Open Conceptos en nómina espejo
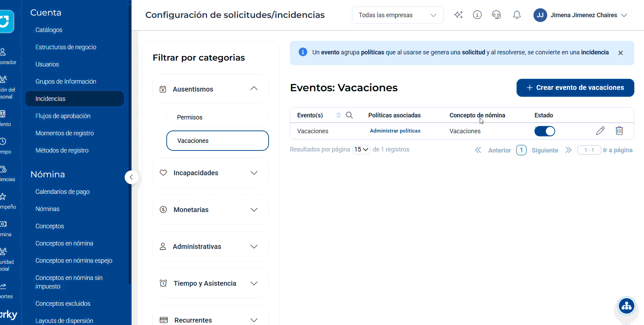The width and height of the screenshot is (644, 325). pos(74,261)
